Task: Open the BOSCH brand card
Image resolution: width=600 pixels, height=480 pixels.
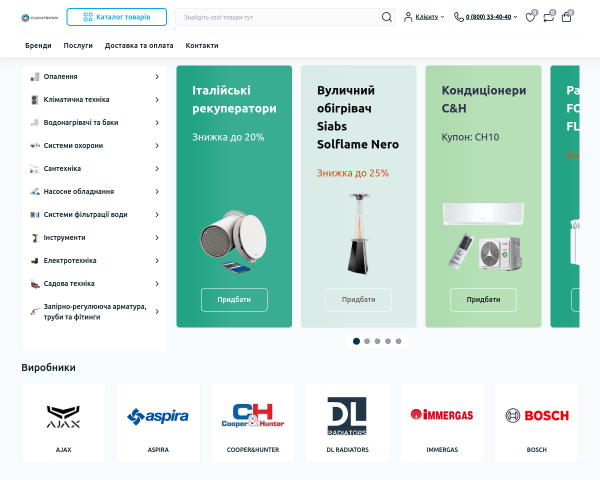Action: pos(536,423)
